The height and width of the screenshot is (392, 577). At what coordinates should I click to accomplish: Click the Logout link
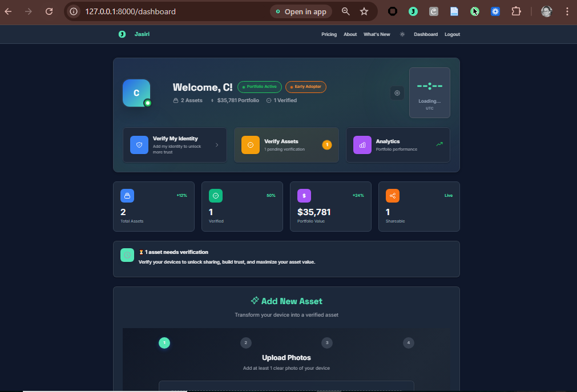point(452,34)
